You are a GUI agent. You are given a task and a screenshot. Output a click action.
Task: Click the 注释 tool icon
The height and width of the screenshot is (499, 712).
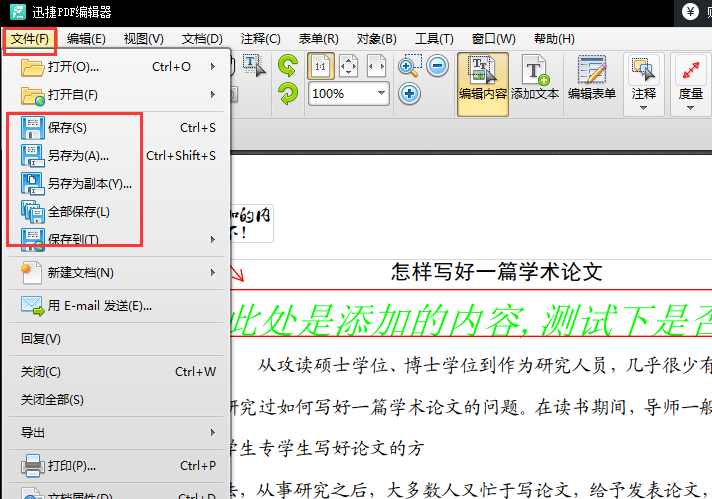(643, 70)
